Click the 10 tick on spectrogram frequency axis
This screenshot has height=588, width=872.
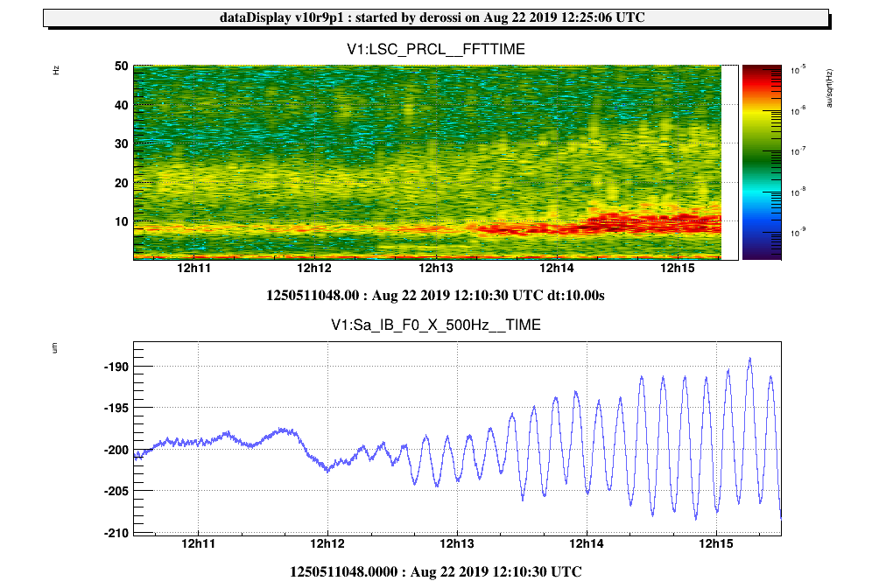tap(122, 221)
